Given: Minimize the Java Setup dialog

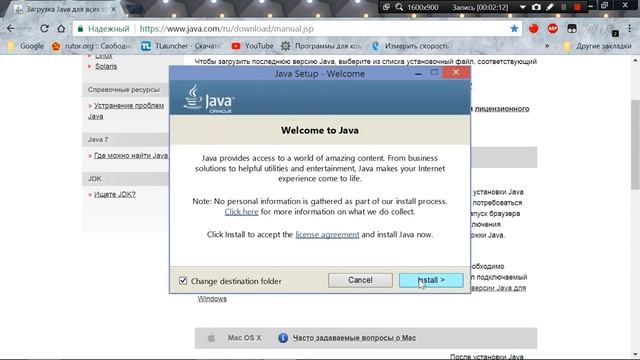Looking at the screenshot, I should [x=418, y=73].
